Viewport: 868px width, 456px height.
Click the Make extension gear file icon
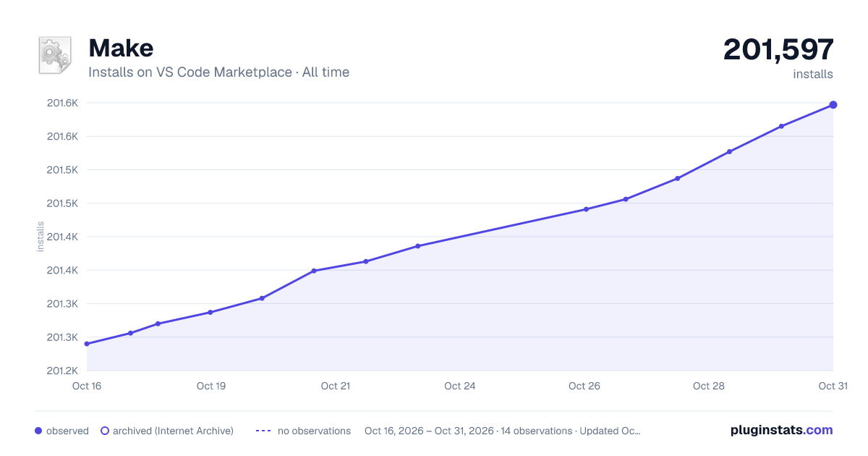point(55,55)
